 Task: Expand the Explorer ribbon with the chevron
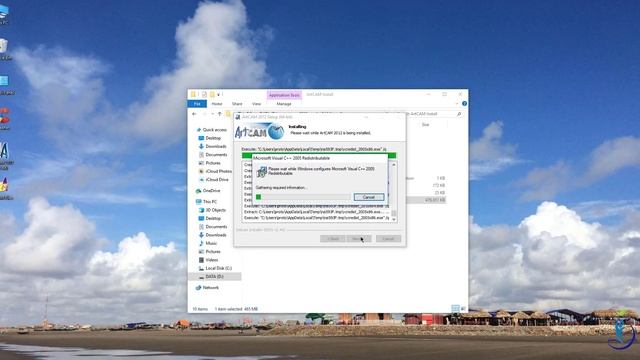coord(457,104)
